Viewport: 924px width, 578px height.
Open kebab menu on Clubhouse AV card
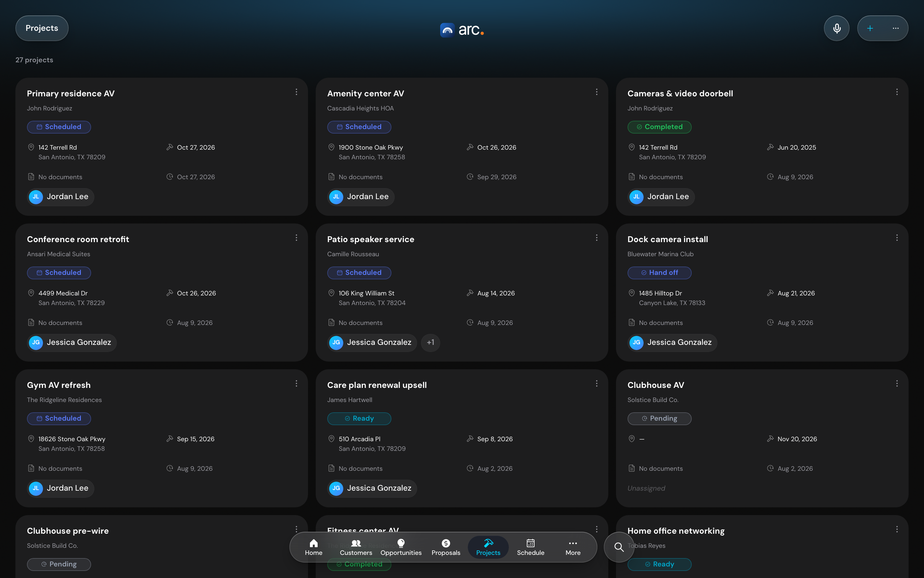tap(897, 383)
